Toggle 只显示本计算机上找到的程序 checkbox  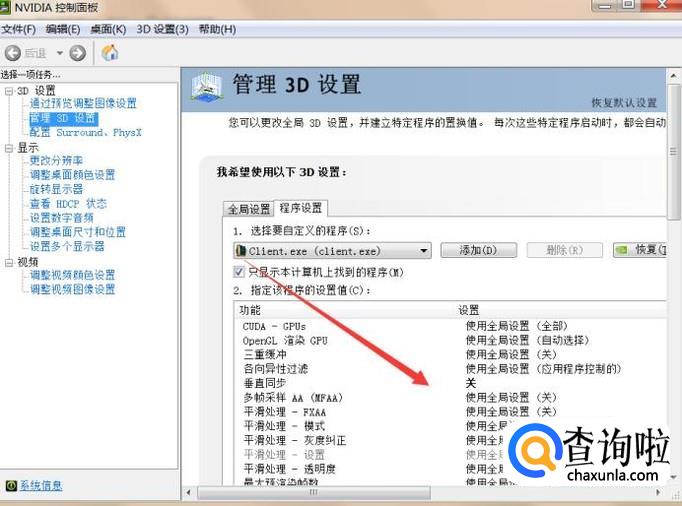coord(239,272)
